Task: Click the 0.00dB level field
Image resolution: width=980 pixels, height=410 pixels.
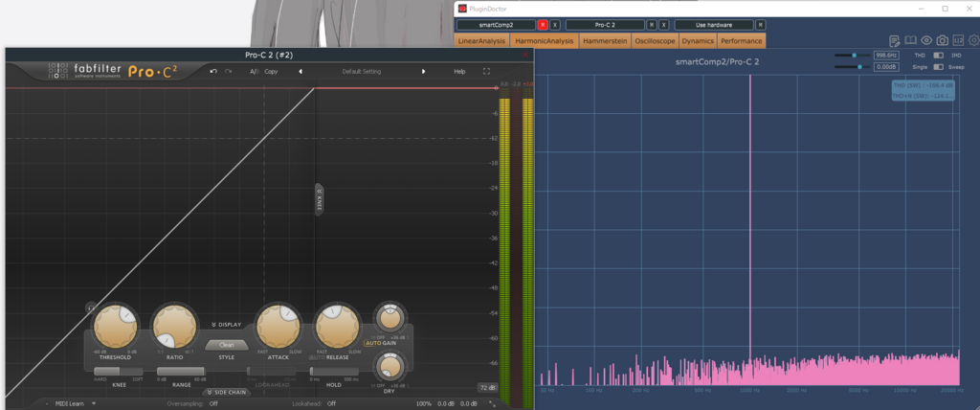Action: (885, 66)
